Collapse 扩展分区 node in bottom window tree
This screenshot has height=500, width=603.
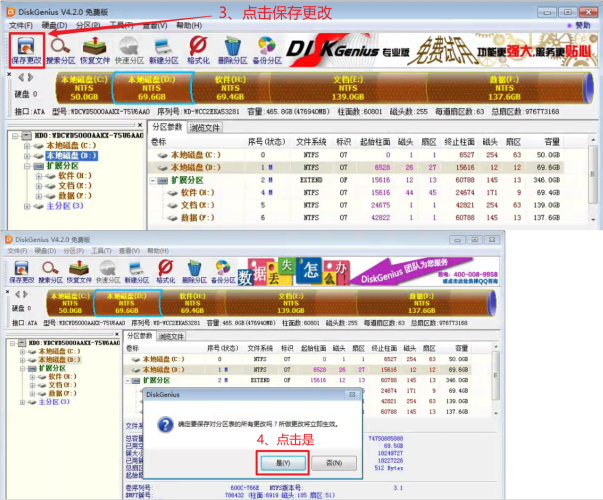[22, 368]
